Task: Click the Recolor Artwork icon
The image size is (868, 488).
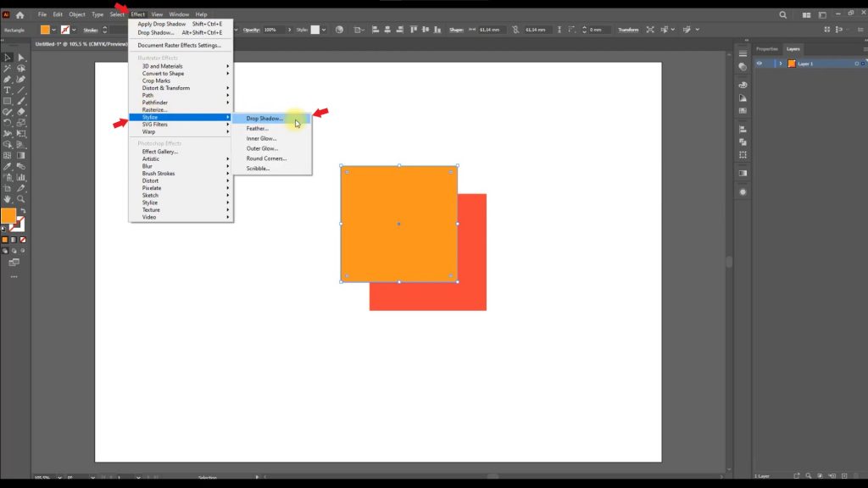Action: click(x=339, y=30)
